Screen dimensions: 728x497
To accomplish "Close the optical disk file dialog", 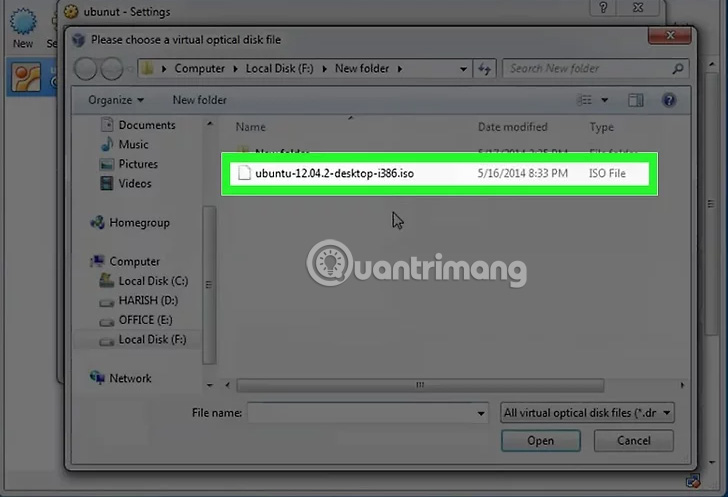I will click(670, 35).
